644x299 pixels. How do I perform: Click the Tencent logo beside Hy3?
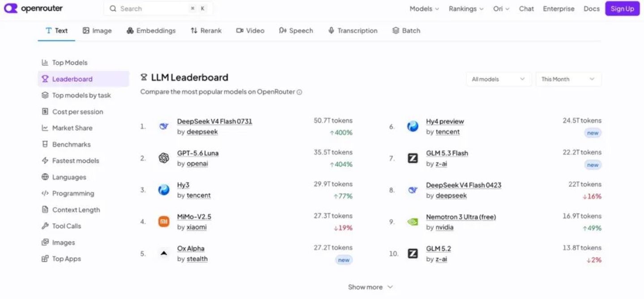pos(164,190)
